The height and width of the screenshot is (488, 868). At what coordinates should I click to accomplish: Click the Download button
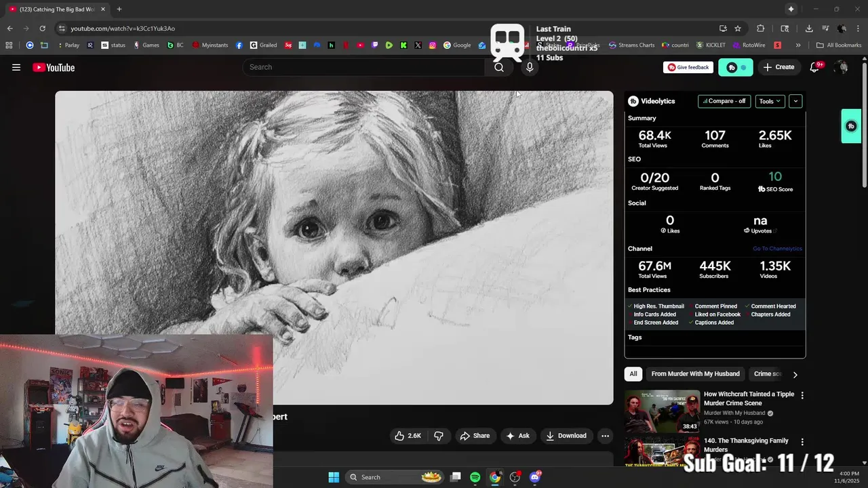(566, 436)
